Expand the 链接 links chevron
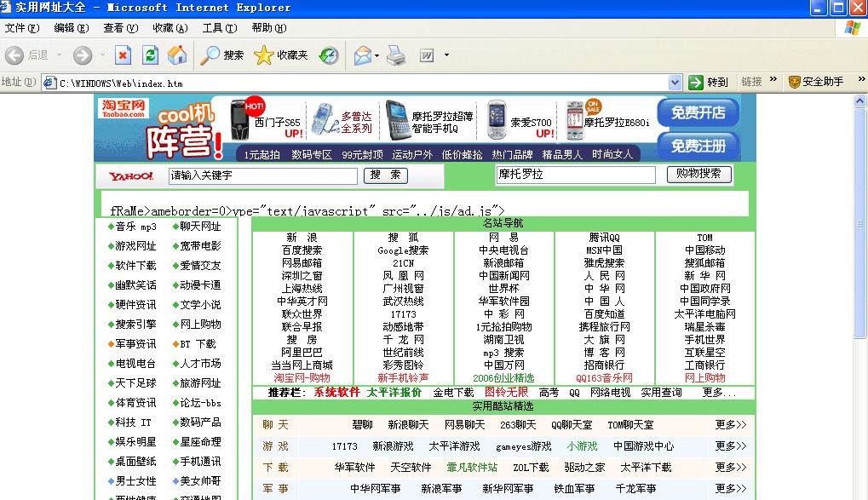868x500 pixels. pyautogui.click(x=773, y=80)
